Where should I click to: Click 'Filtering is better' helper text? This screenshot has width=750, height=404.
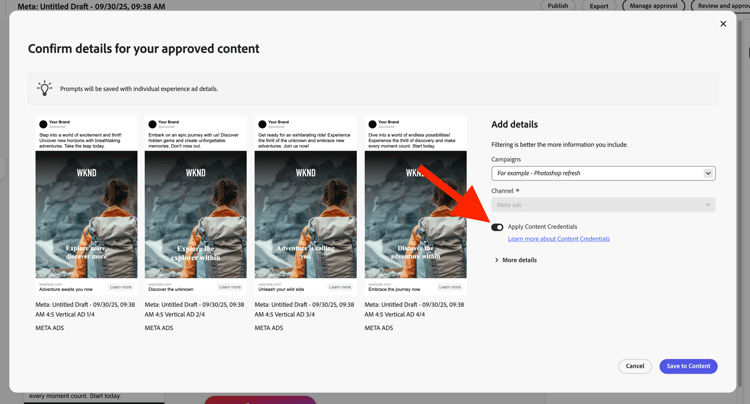click(560, 144)
